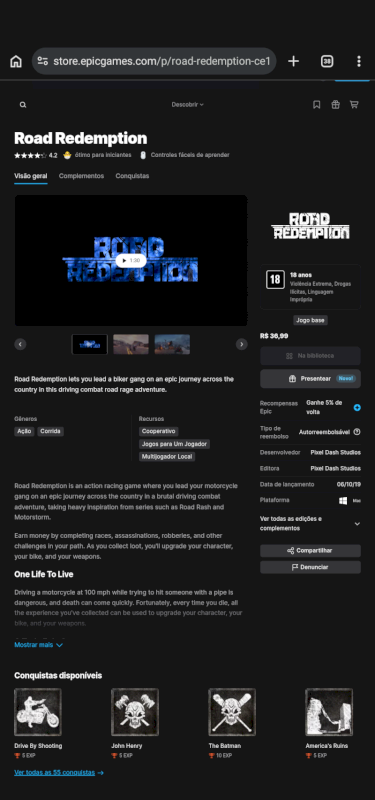Viewport: 375px width, 800px height.
Task: Click the 'One Life To Live' heading
Action: point(44,574)
